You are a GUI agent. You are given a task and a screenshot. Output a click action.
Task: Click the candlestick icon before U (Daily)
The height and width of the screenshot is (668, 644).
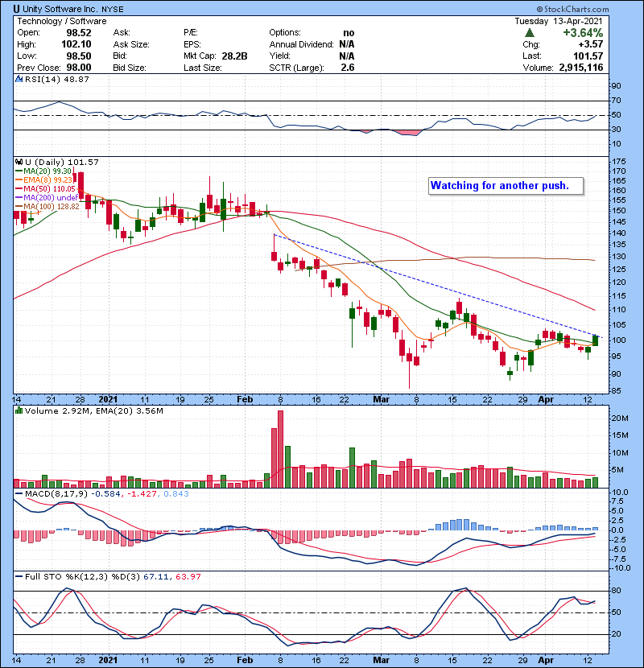[19, 162]
